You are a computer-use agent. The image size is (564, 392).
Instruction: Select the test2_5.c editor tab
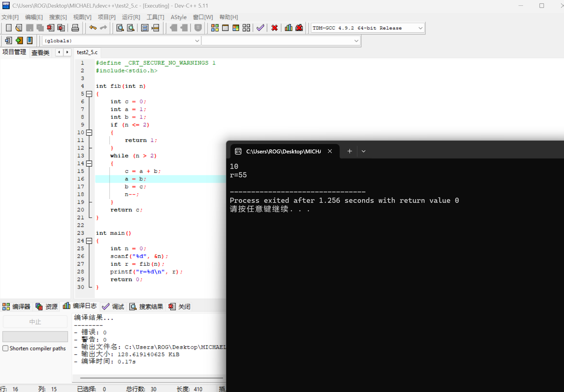87,52
